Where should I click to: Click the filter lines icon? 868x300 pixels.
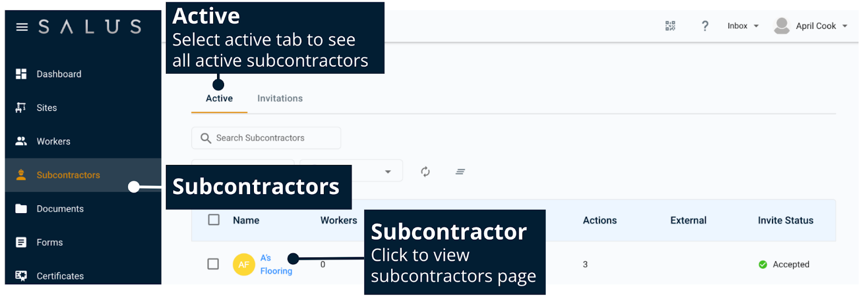click(460, 171)
